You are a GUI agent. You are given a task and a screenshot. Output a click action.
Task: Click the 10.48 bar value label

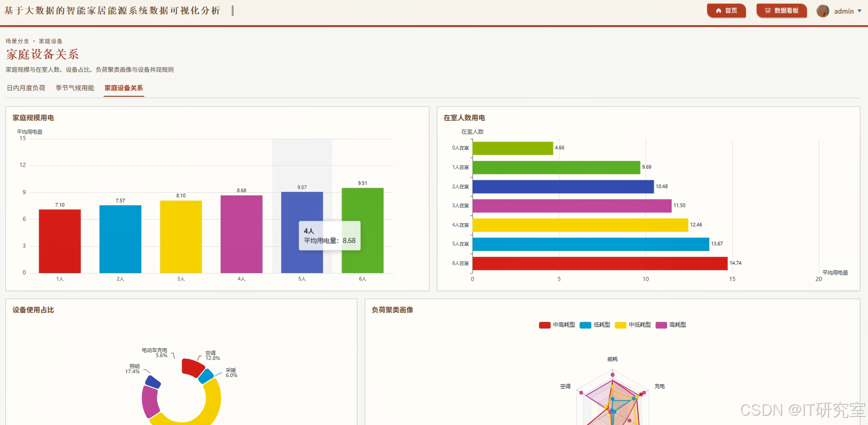(x=662, y=187)
